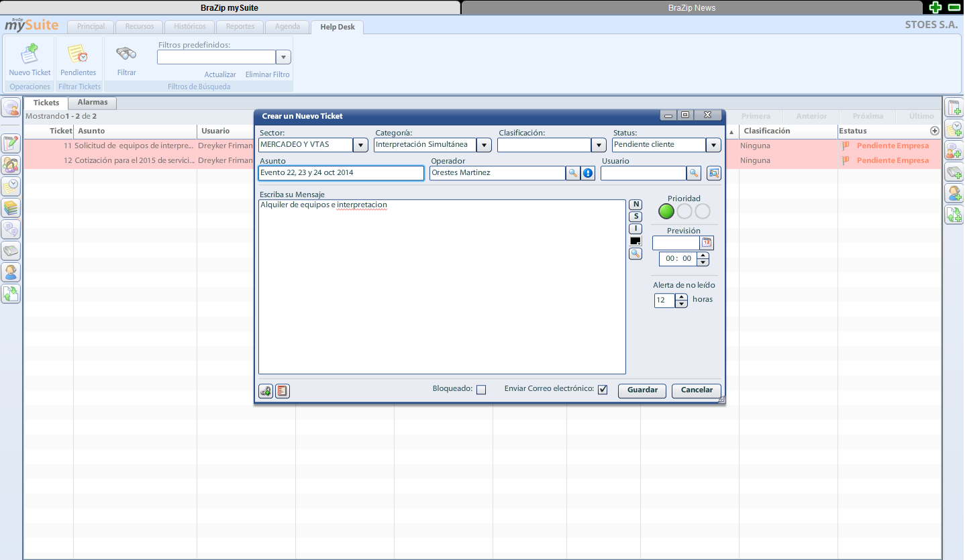
Task: Open the Reportes ribbon tab
Action: (240, 27)
